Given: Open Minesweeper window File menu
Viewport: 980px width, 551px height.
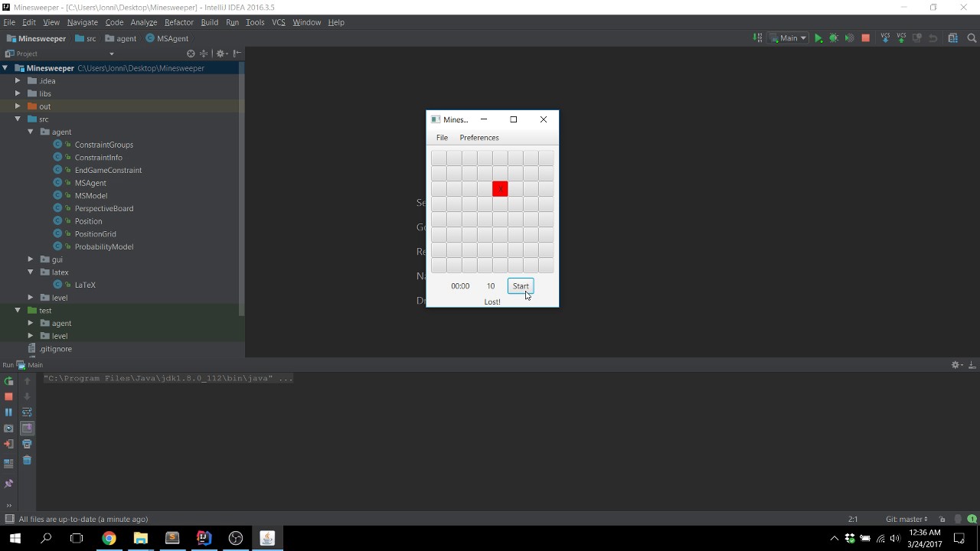Looking at the screenshot, I should 442,138.
